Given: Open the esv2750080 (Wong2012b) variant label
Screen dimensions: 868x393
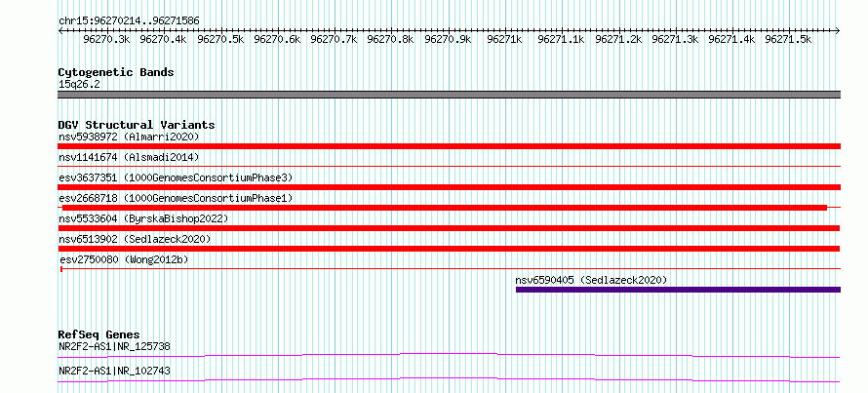Looking at the screenshot, I should coord(124,259).
